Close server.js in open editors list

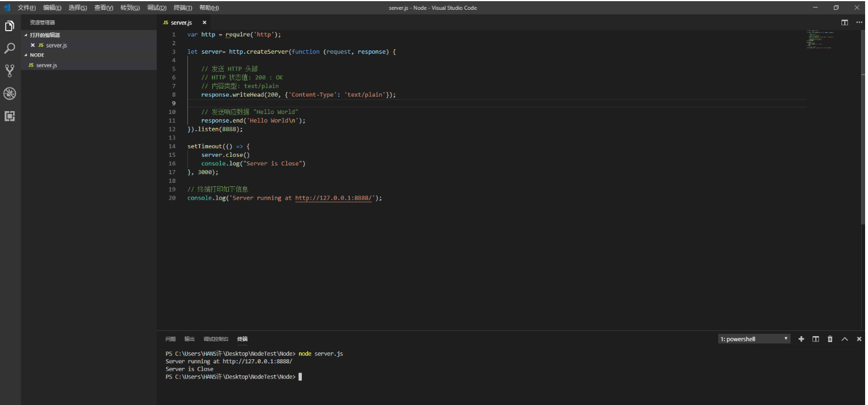pos(33,45)
